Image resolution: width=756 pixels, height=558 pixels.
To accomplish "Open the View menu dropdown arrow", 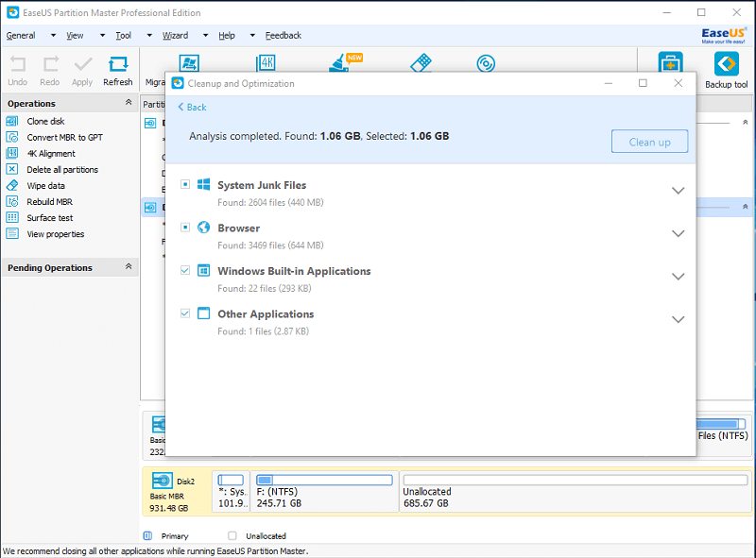I will (102, 35).
